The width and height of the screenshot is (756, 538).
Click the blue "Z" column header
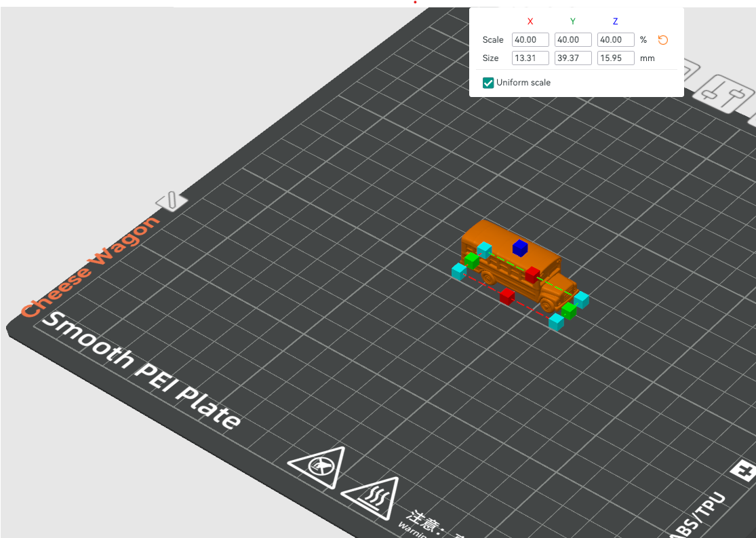click(615, 21)
